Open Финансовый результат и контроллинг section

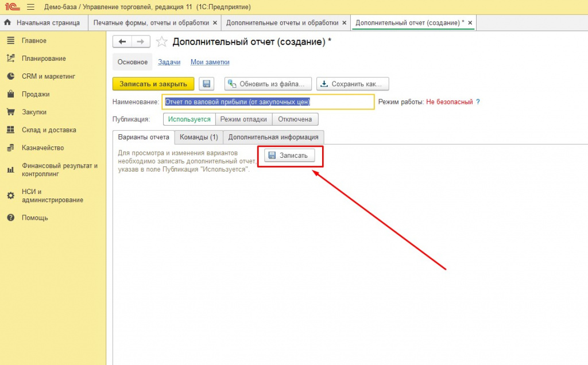[x=60, y=170]
